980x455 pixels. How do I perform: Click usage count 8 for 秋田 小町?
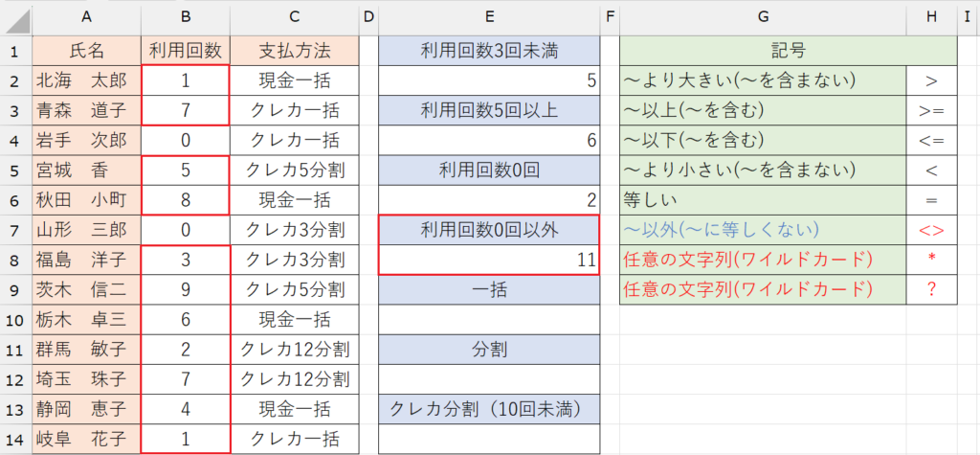(186, 200)
